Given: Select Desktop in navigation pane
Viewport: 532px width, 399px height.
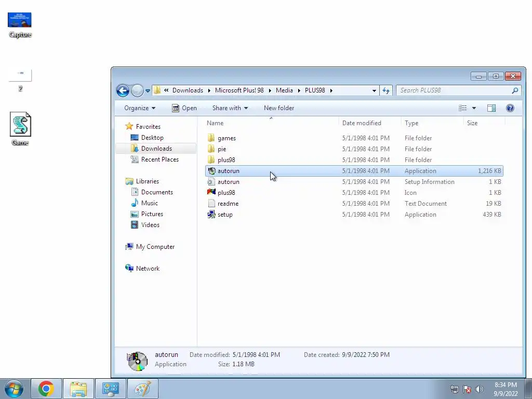Looking at the screenshot, I should tap(152, 137).
